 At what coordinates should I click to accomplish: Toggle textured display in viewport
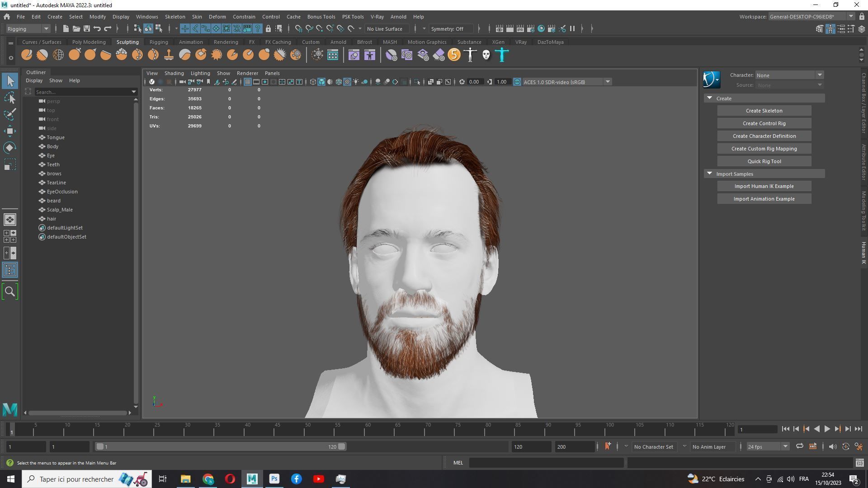(347, 82)
